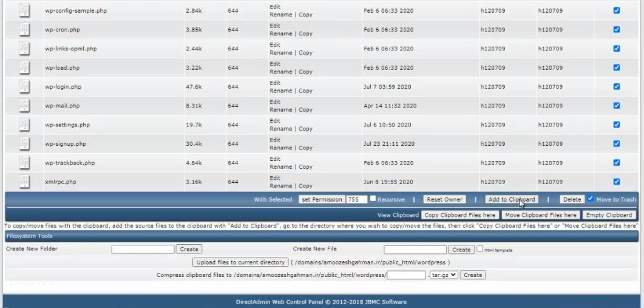The image size is (644, 308).
Task: Focus the Create New Folder name field
Action: pyautogui.click(x=143, y=249)
